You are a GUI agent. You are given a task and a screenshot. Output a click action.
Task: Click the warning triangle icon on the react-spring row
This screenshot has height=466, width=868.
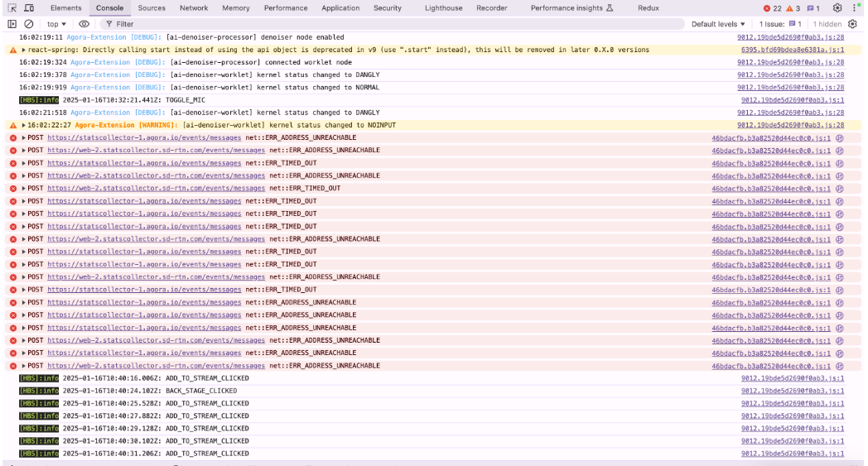(13, 50)
